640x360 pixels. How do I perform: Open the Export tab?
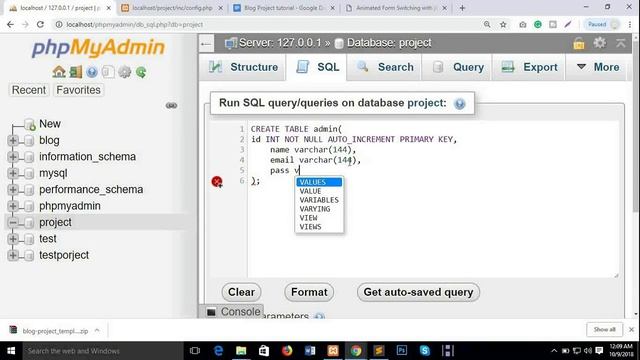pyautogui.click(x=529, y=67)
